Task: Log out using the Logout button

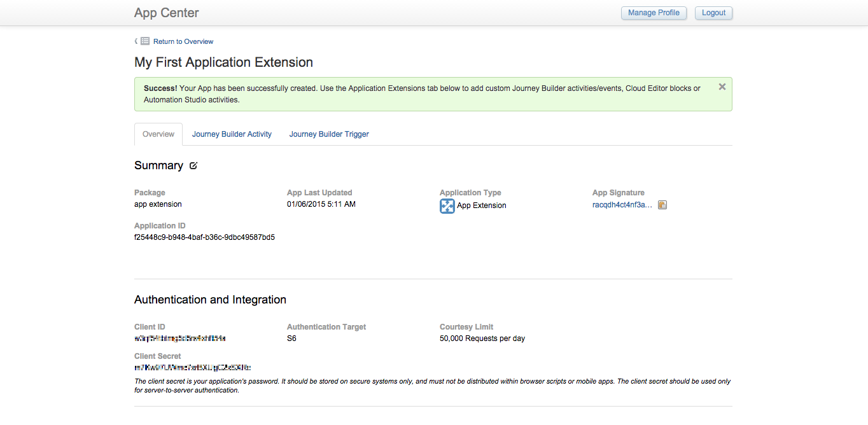Action: click(x=713, y=13)
